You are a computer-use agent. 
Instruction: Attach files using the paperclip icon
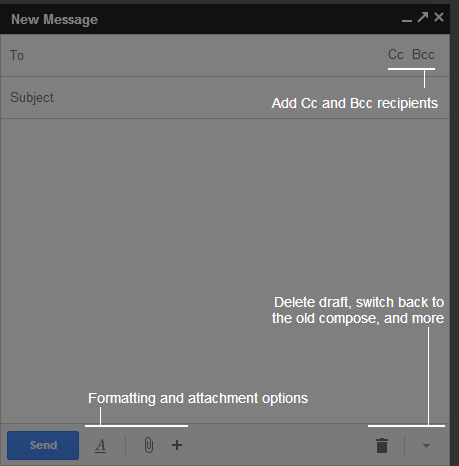coord(149,445)
